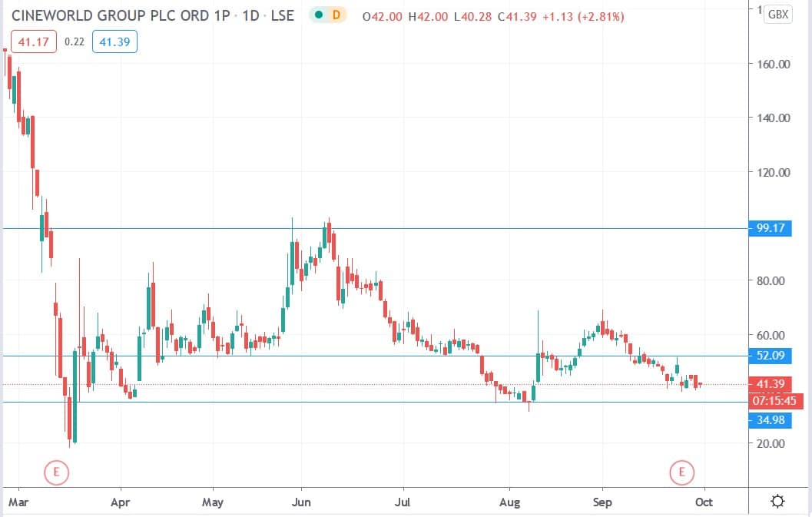Click the Cineworld Group PLC symbol title
Image resolution: width=812 pixels, height=517 pixels.
tap(153, 15)
